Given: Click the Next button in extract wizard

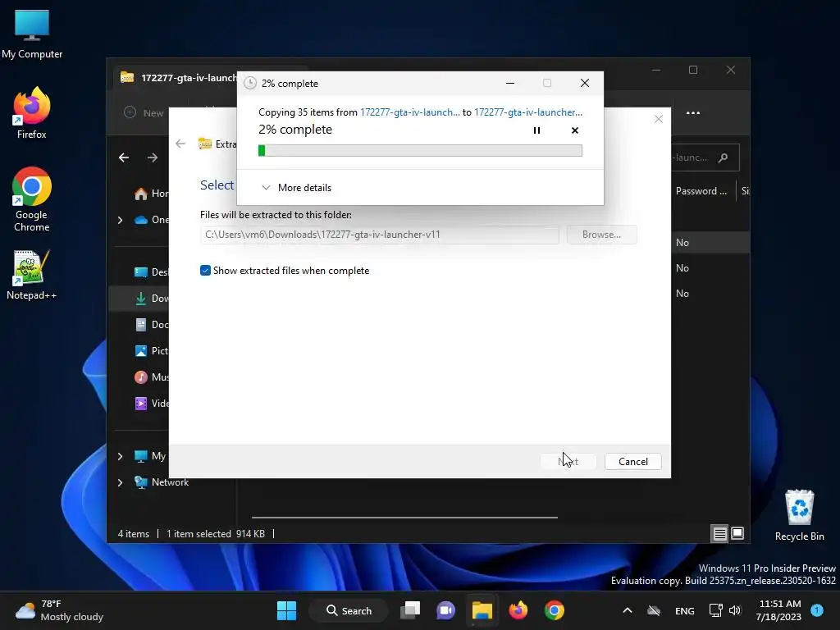Looking at the screenshot, I should point(568,461).
